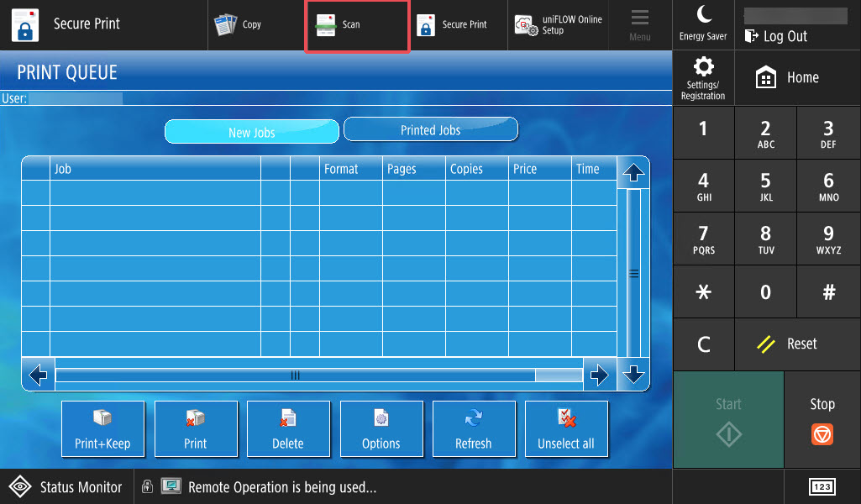This screenshot has height=504, width=861.
Task: Click the User name field
Action: (76, 98)
